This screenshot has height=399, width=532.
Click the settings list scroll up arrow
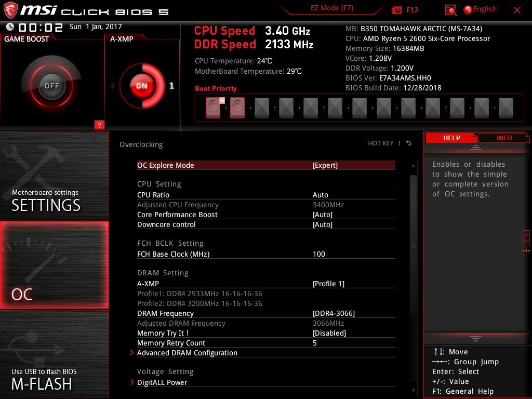(x=413, y=166)
